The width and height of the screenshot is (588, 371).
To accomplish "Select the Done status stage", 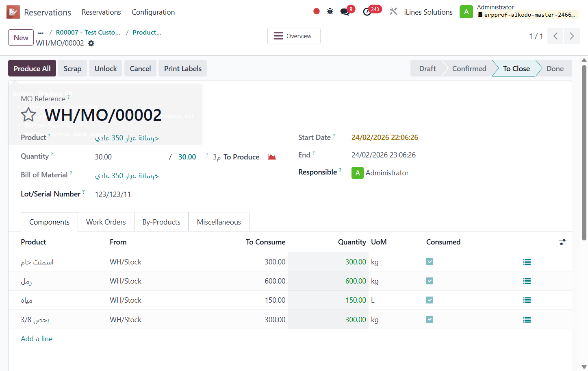I will [x=555, y=68].
